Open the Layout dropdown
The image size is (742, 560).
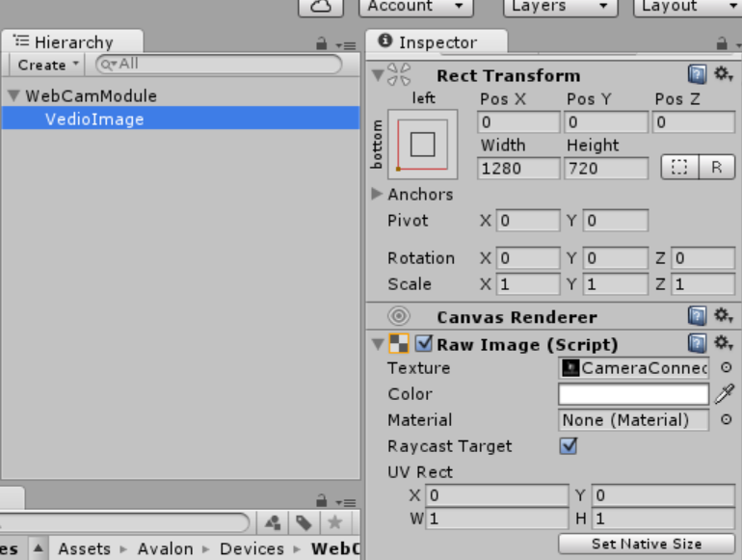tap(688, 7)
